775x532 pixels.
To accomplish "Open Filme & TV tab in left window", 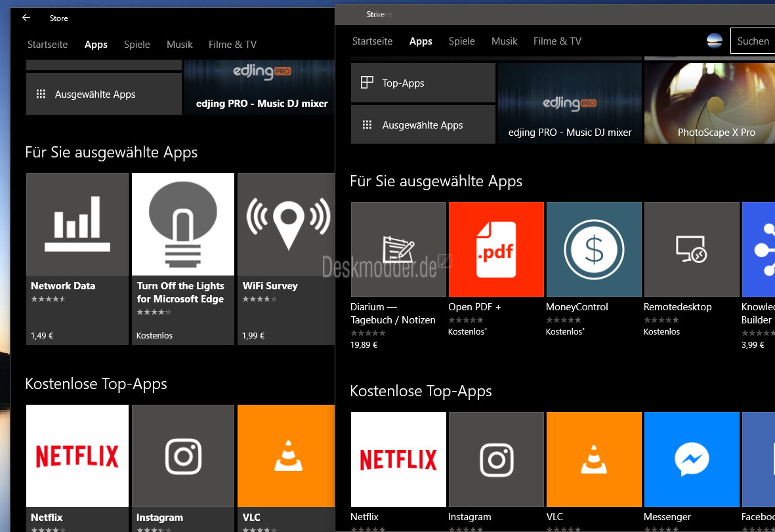I will [x=232, y=45].
